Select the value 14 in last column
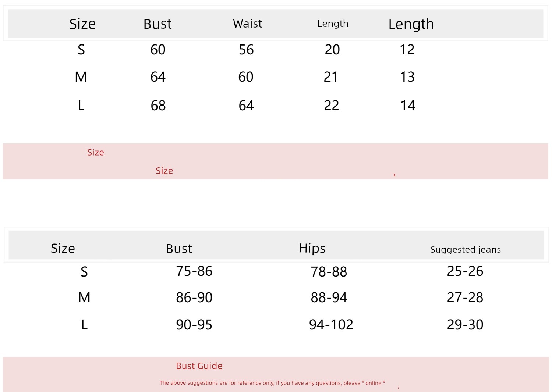Image resolution: width=552 pixels, height=392 pixels. pyautogui.click(x=408, y=106)
